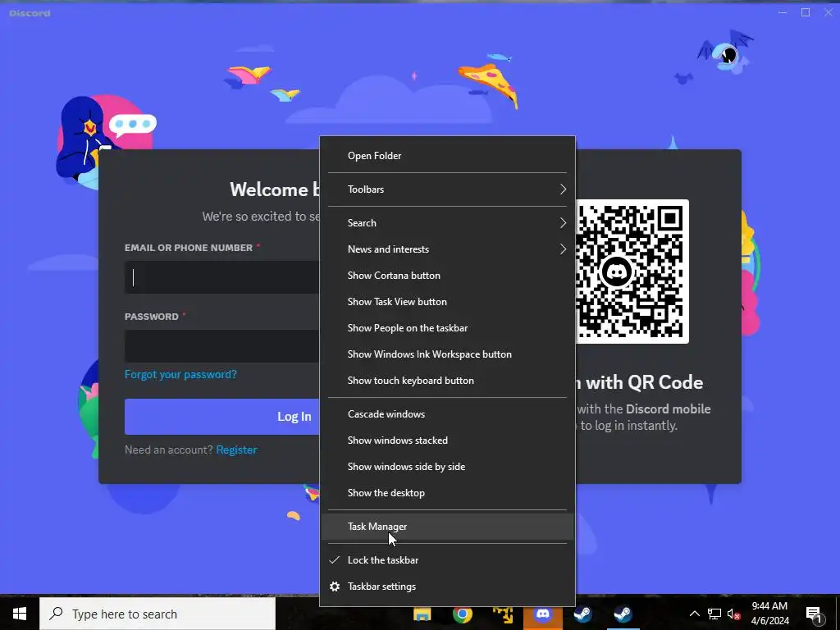The width and height of the screenshot is (840, 630).
Task: Click the Log In button
Action: pos(222,416)
